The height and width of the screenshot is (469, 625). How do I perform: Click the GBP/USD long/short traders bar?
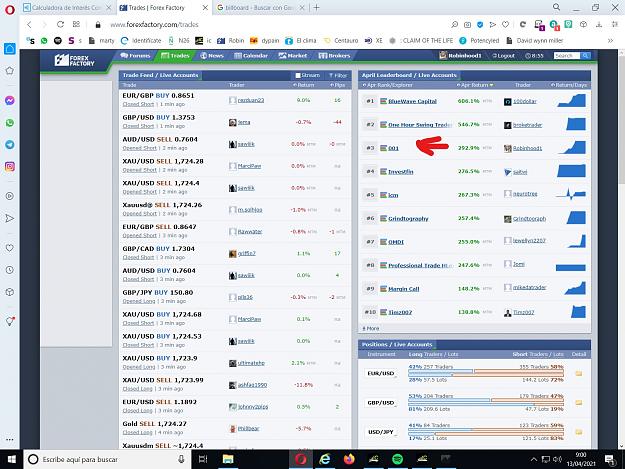[486, 400]
